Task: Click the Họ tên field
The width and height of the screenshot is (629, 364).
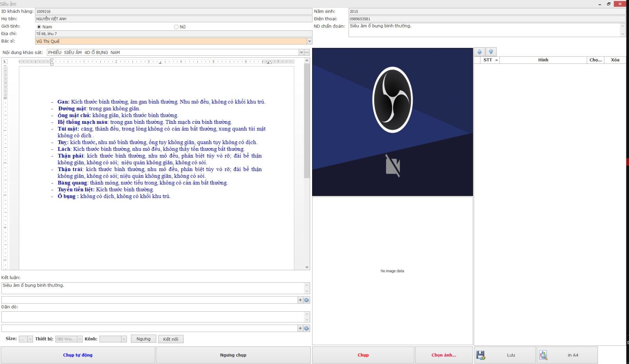Action: click(173, 19)
